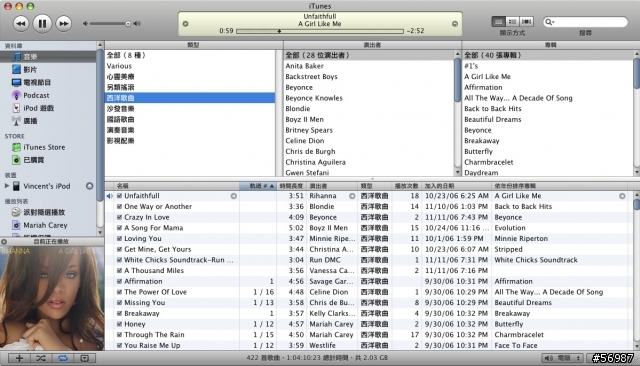Viewport: 640px width, 366px height.
Task: Sort songs by Date Added column header
Action: pos(456,186)
